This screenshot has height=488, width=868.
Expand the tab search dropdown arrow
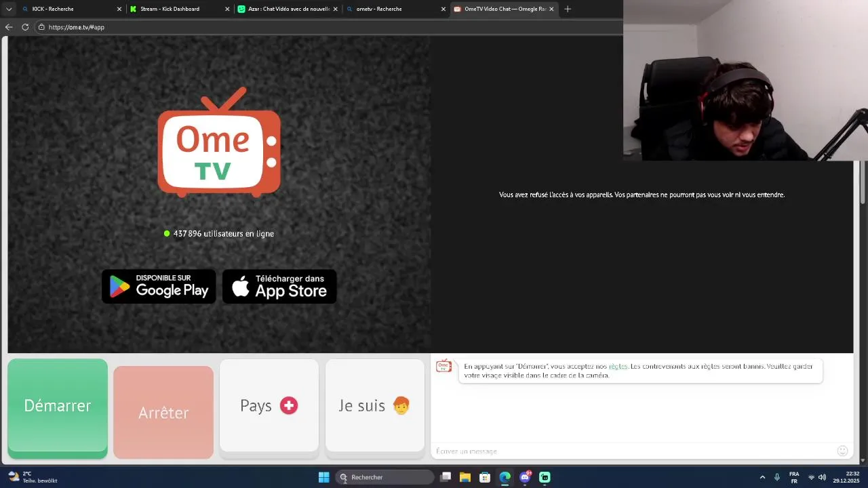(9, 9)
